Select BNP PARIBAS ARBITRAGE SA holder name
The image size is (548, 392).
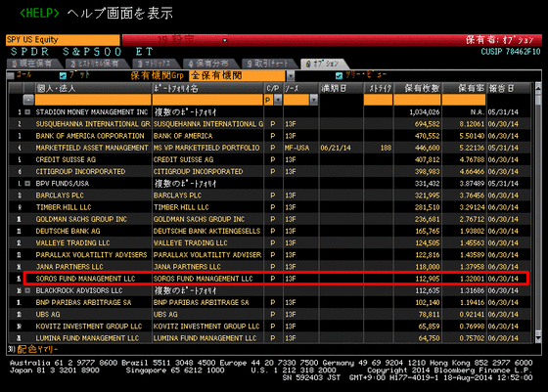(x=83, y=302)
